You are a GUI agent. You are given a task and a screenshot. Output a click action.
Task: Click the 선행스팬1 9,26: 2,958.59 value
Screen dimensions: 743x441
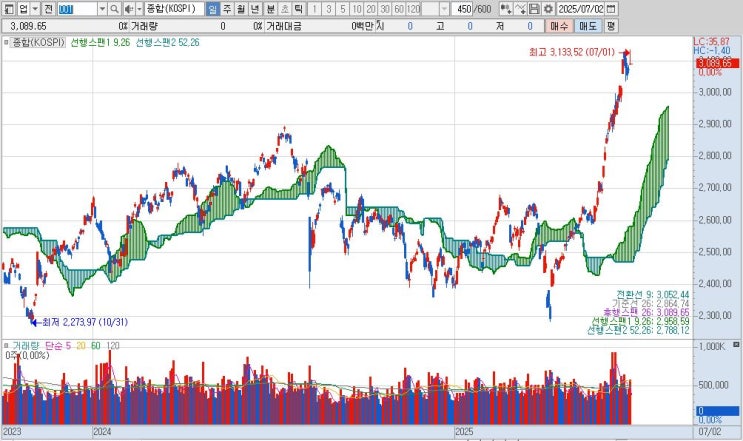coord(640,322)
